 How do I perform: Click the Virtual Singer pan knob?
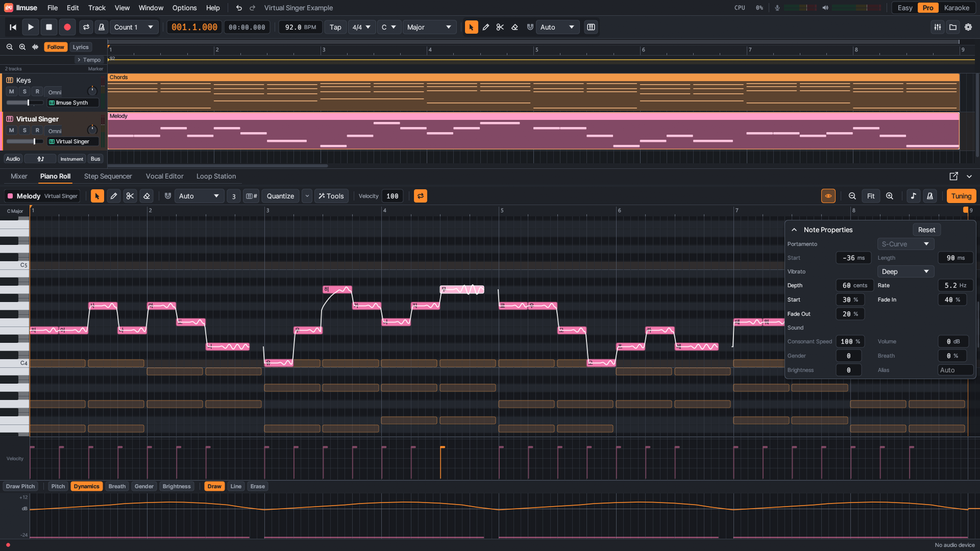click(x=92, y=129)
